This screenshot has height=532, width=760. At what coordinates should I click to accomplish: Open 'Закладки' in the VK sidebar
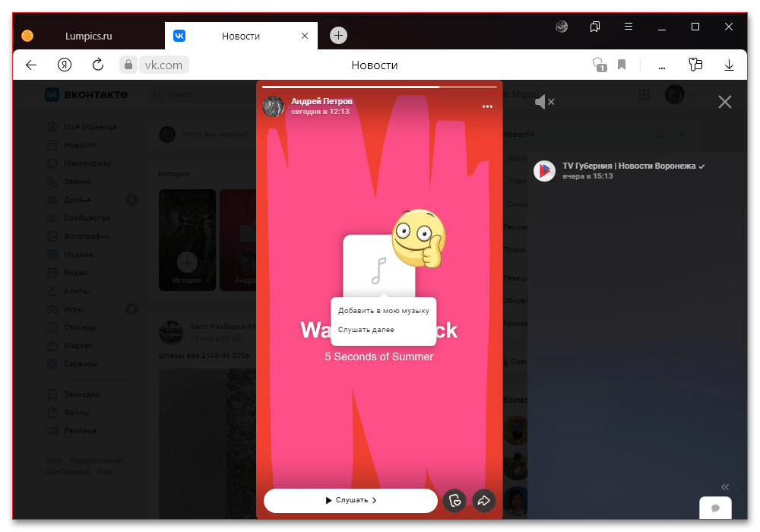[x=82, y=394]
